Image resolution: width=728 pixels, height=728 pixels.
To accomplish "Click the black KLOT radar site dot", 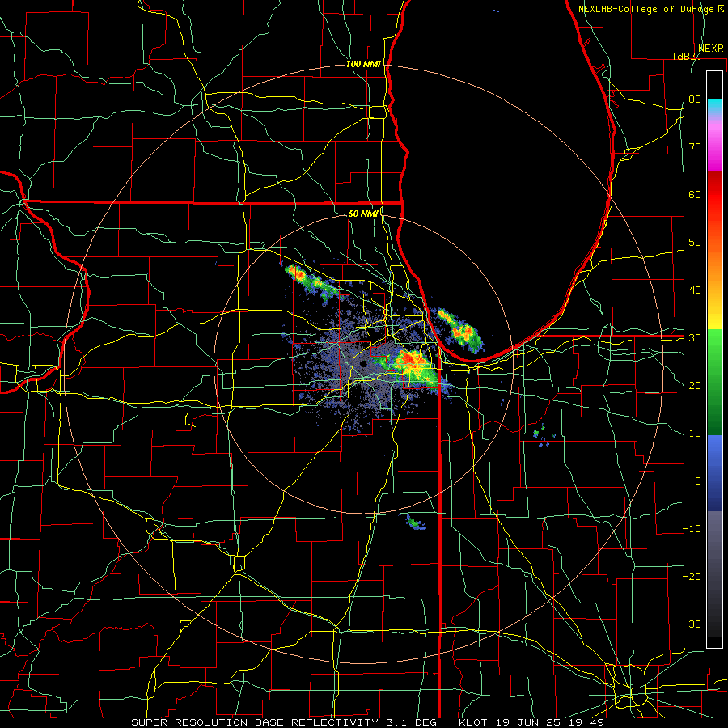I will (x=363, y=364).
